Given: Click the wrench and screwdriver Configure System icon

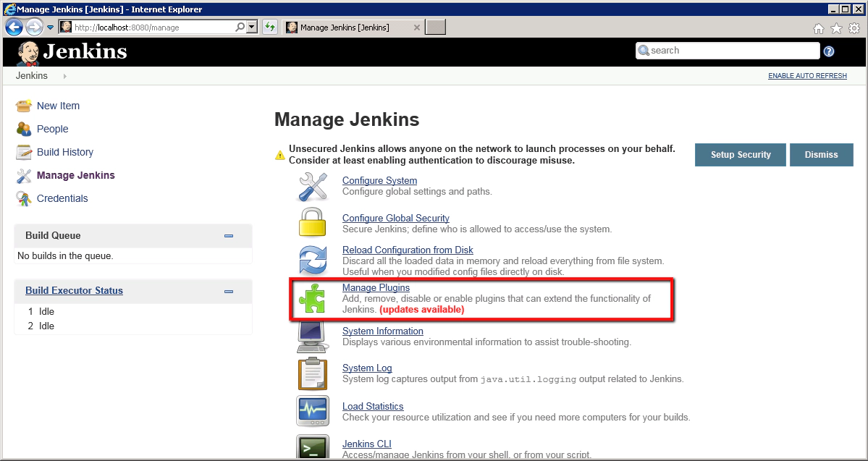Looking at the screenshot, I should point(312,187).
